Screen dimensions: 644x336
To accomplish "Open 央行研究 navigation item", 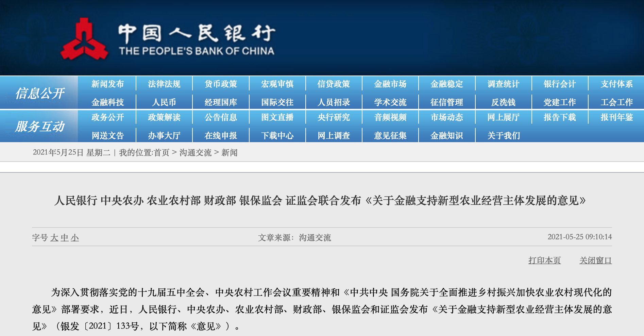I will point(334,117).
